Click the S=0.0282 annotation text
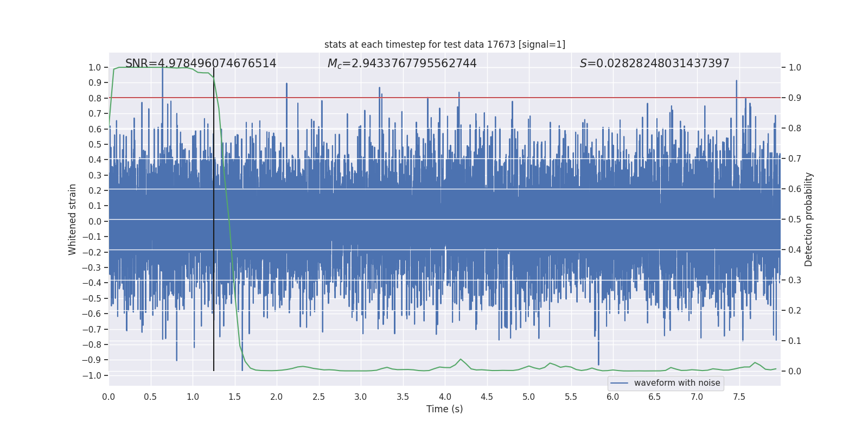This screenshot has width=868, height=434. coord(654,63)
